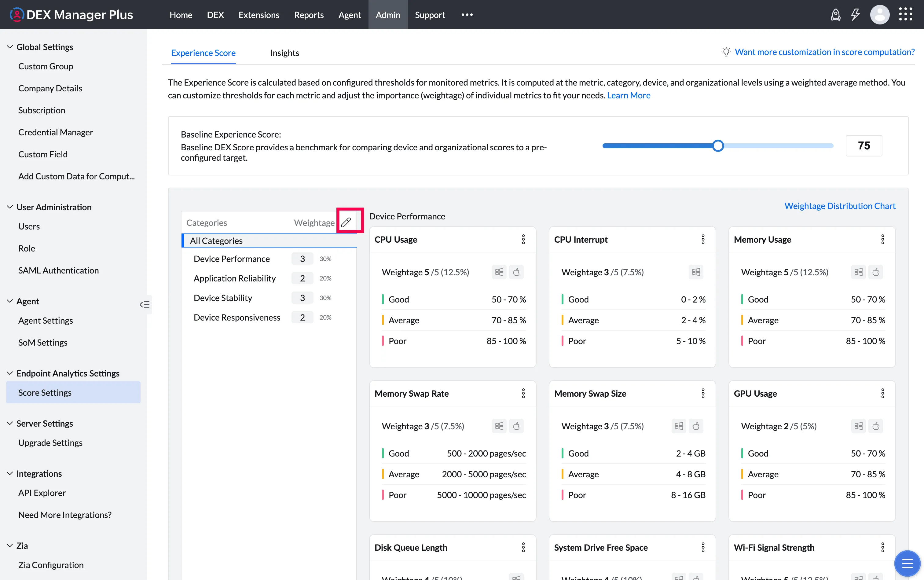Image resolution: width=924 pixels, height=580 pixels.
Task: Open Score Settings in sidebar
Action: click(73, 392)
